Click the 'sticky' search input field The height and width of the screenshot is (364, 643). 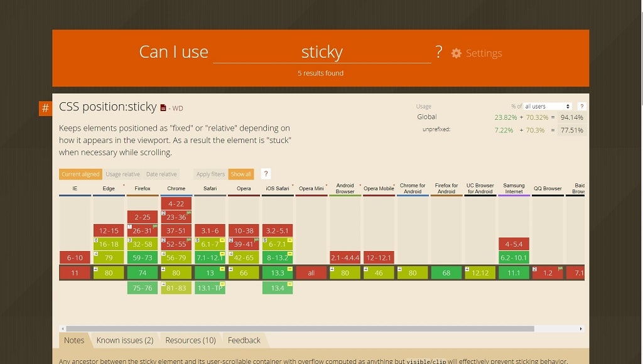[x=322, y=52]
